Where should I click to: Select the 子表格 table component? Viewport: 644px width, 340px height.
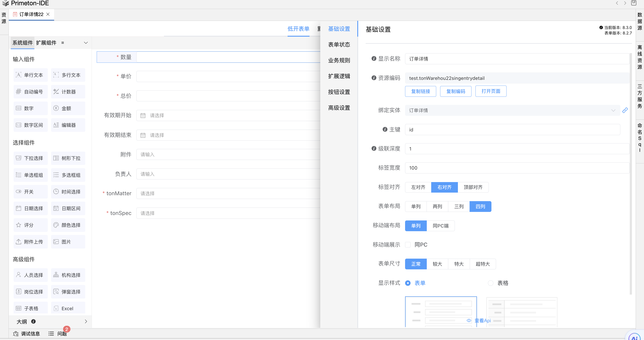(x=30, y=308)
